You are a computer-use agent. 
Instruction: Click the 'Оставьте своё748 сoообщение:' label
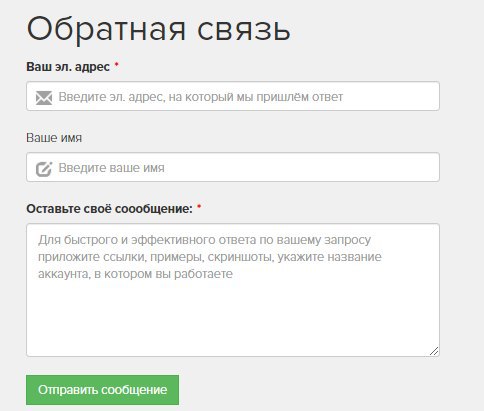(109, 209)
